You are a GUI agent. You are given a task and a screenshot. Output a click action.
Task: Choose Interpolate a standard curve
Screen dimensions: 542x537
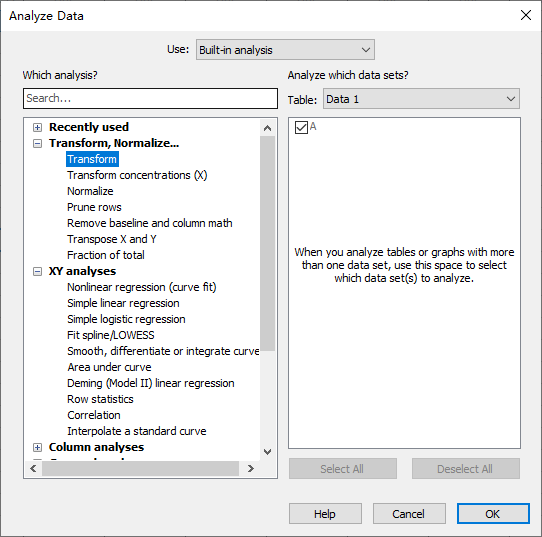point(137,431)
